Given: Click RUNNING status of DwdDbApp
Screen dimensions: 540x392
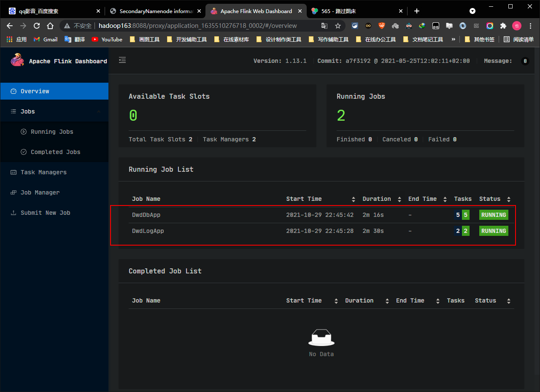Looking at the screenshot, I should pos(494,215).
